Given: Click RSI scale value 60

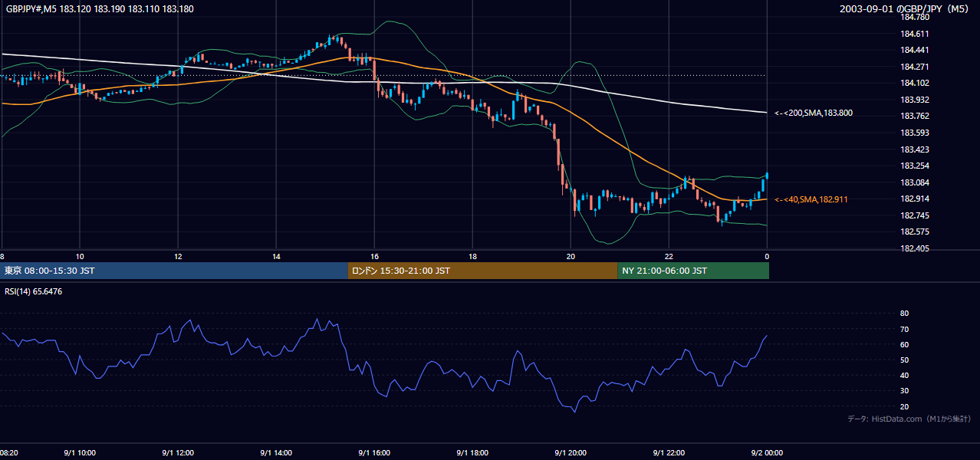Looking at the screenshot, I should pos(904,345).
